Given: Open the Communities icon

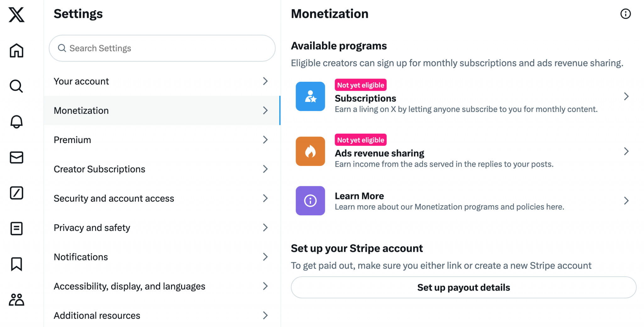Looking at the screenshot, I should pyautogui.click(x=16, y=300).
